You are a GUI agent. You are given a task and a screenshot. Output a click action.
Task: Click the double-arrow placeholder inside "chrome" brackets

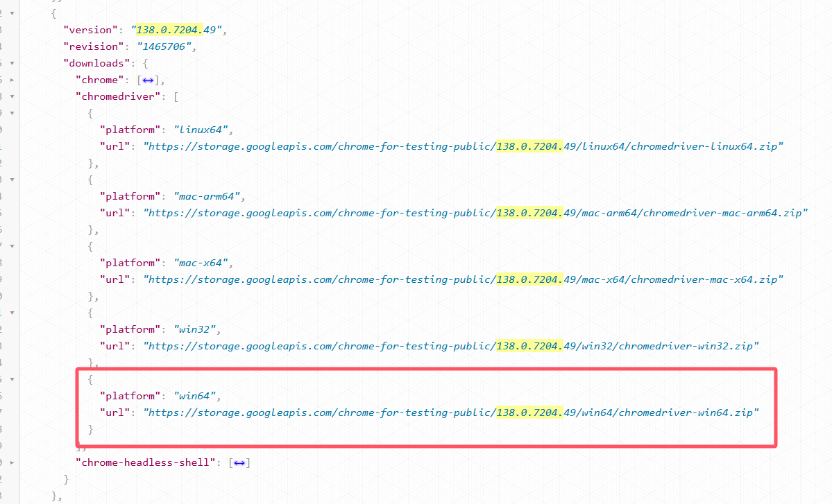pos(148,80)
